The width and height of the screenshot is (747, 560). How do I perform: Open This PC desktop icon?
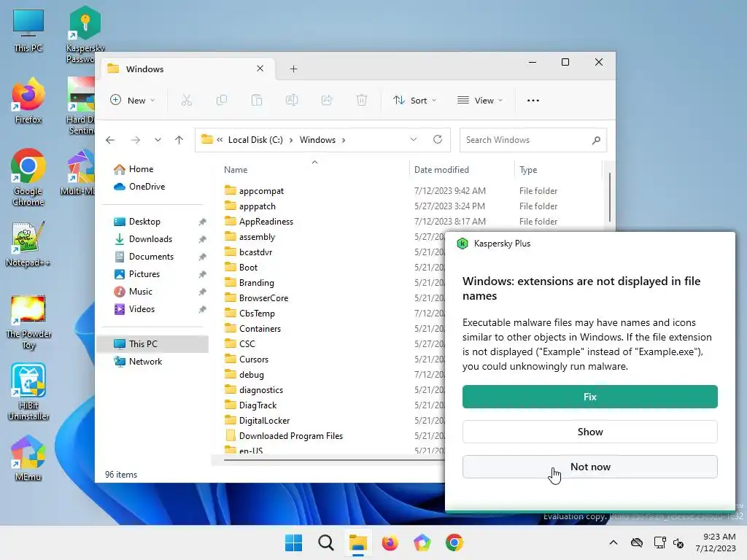tap(28, 31)
